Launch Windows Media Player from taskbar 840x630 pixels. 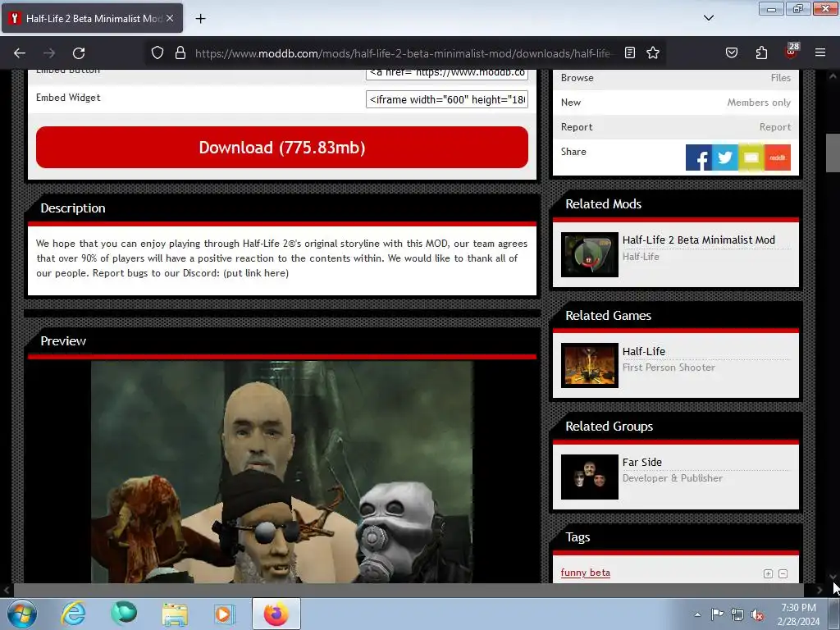(x=225, y=614)
